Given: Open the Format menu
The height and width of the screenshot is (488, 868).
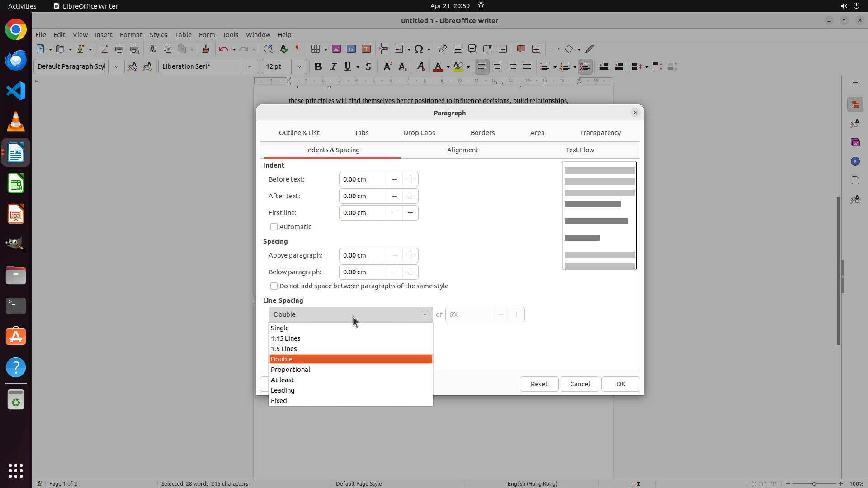Looking at the screenshot, I should click(131, 35).
